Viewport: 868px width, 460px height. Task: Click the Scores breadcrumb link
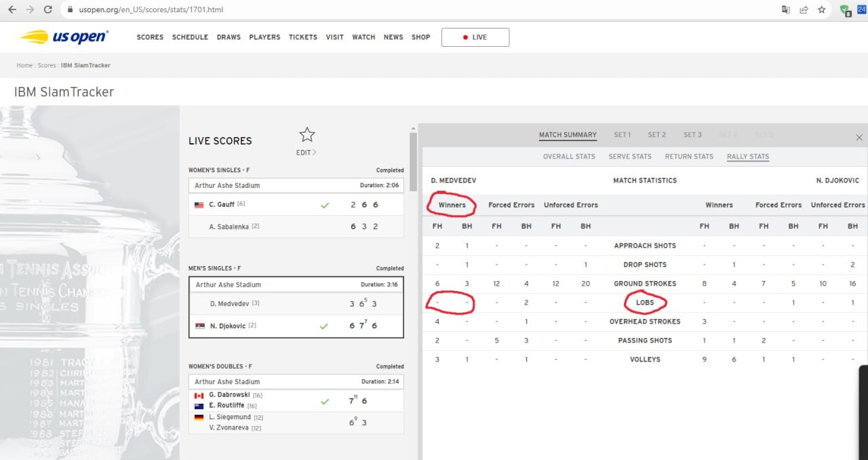point(47,66)
